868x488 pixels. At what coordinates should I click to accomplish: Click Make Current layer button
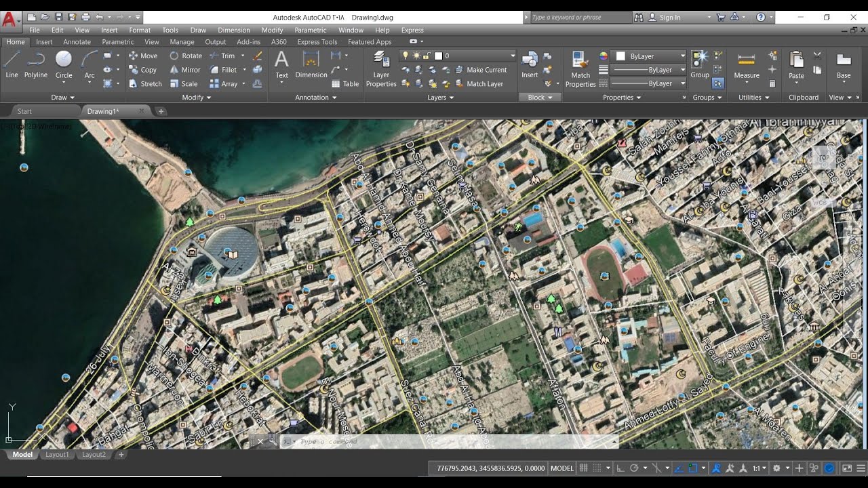(x=481, y=70)
